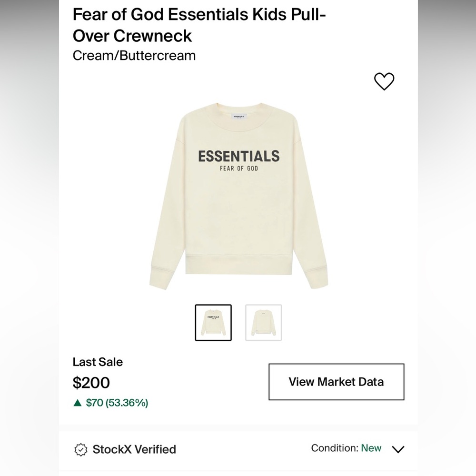Click the StockX verification seal next to text
476x476 pixels.
coord(81,449)
